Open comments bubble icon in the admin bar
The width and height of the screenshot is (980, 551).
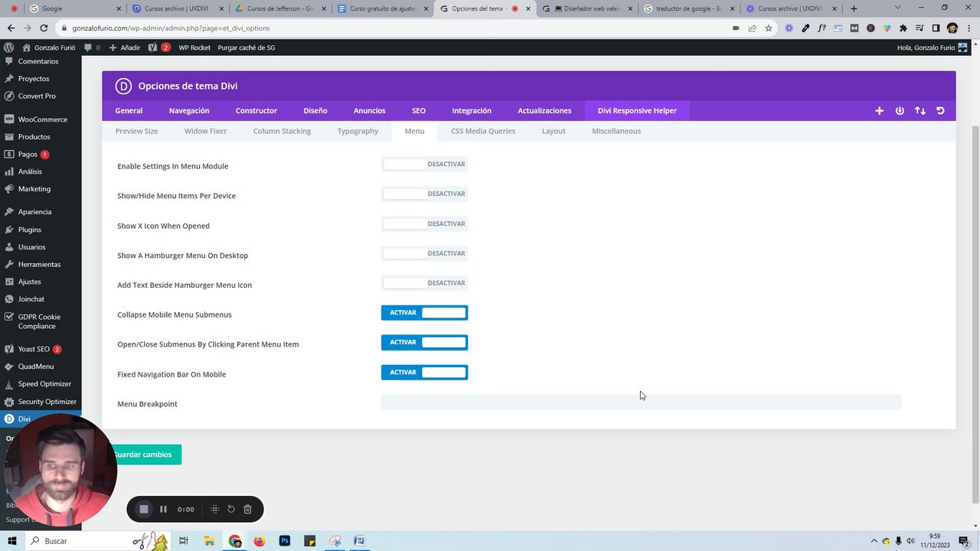click(88, 47)
